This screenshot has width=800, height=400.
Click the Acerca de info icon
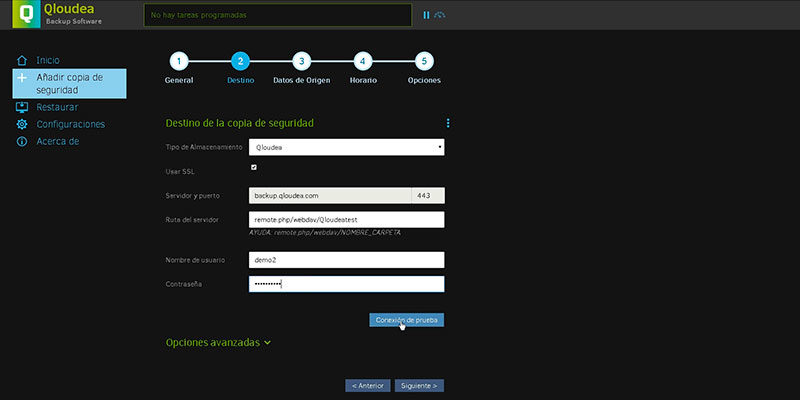22,141
